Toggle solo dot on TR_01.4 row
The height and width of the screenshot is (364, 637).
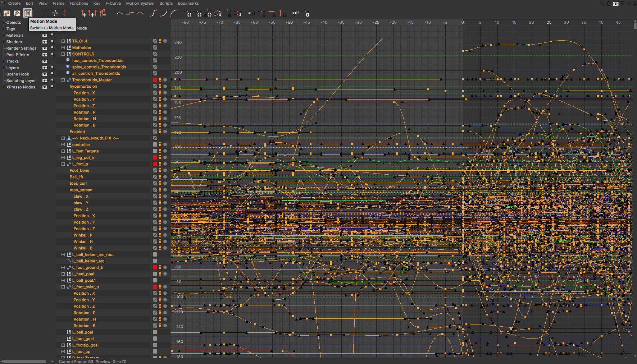pyautogui.click(x=165, y=41)
